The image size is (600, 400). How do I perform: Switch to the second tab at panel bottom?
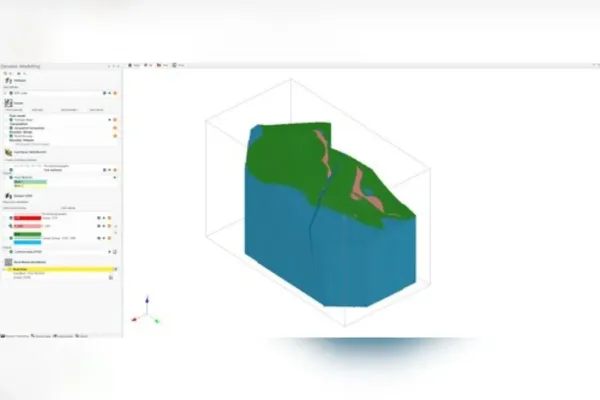click(41, 336)
